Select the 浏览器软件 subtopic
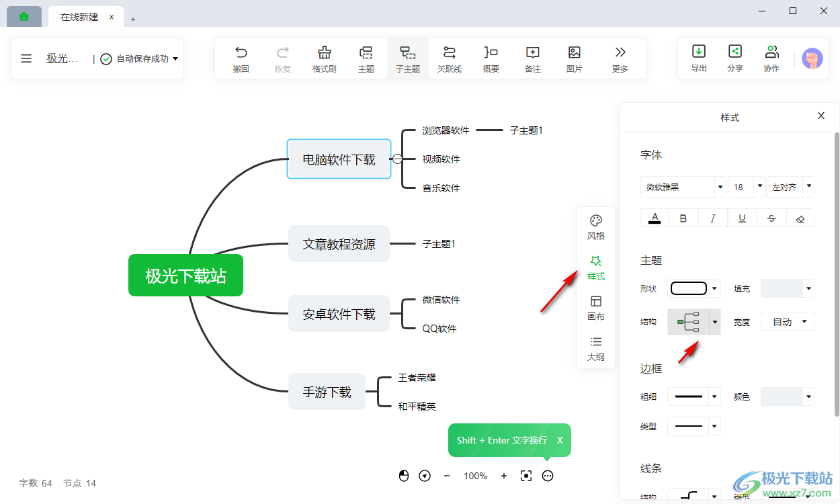 [446, 130]
